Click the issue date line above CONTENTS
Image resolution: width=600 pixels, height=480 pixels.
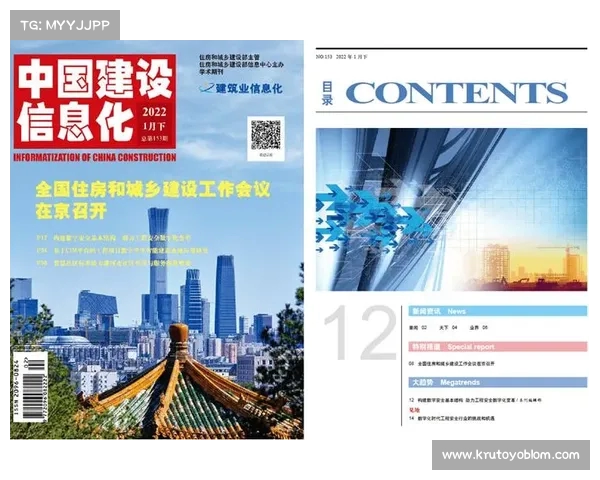(341, 57)
